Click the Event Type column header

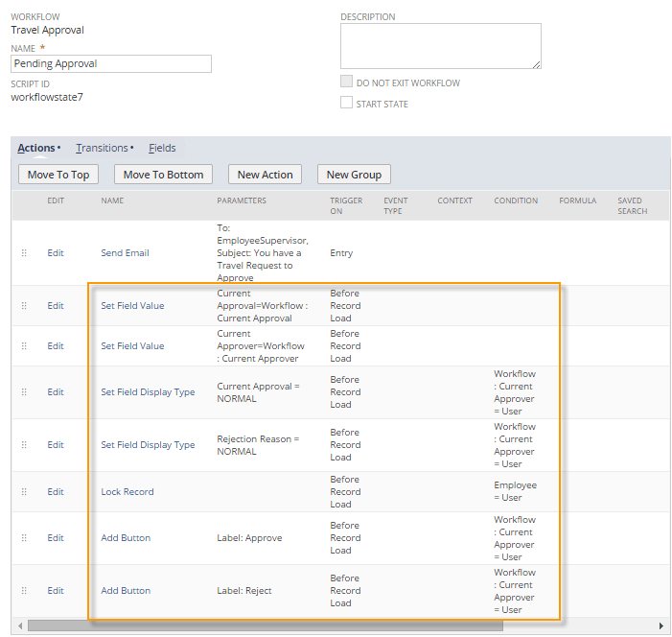pos(396,206)
